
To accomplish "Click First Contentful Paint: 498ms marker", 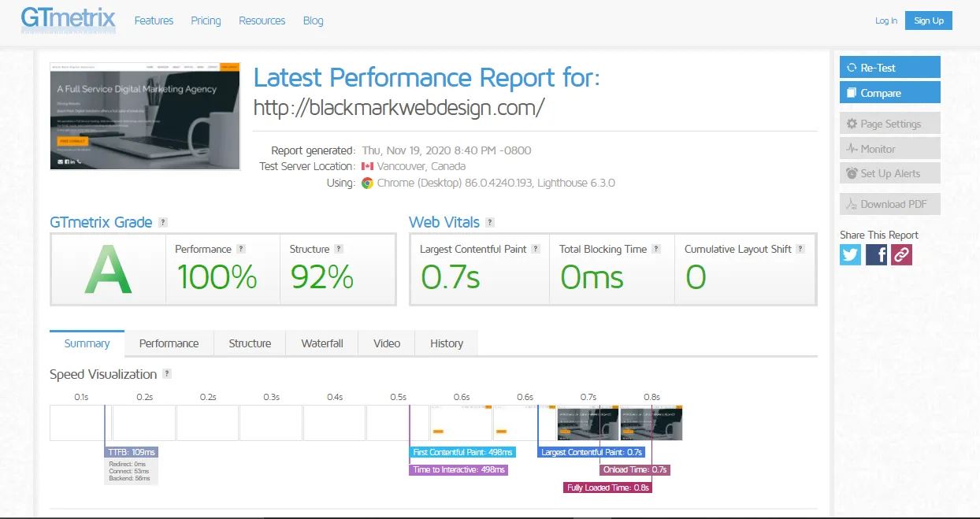I will coord(463,452).
